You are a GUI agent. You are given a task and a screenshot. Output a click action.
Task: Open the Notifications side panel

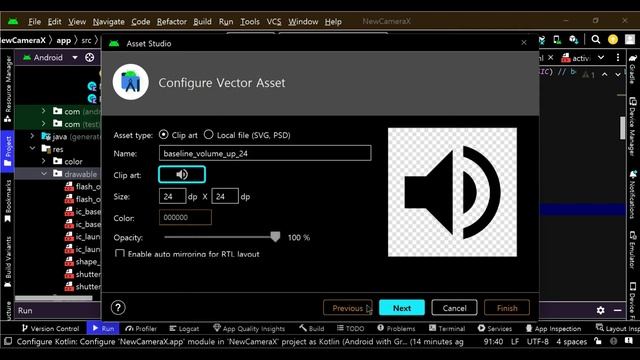tap(633, 195)
